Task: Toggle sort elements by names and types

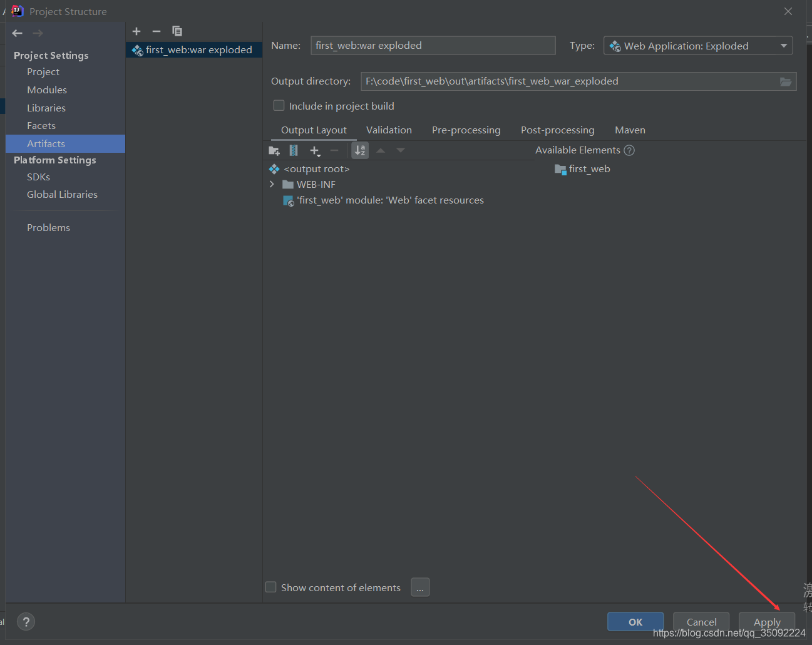Action: pyautogui.click(x=360, y=150)
